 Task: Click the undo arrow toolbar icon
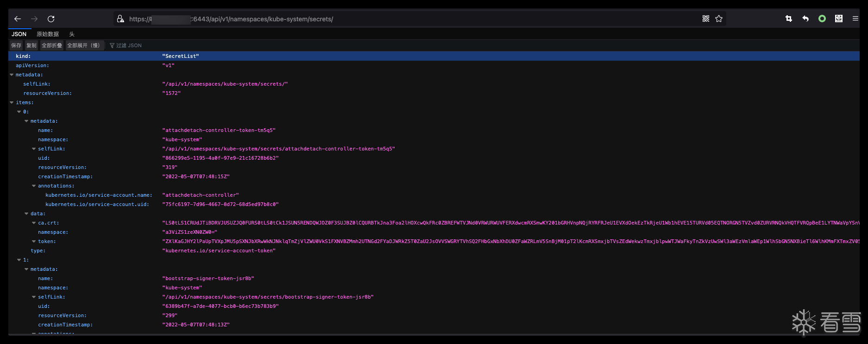pyautogui.click(x=805, y=19)
